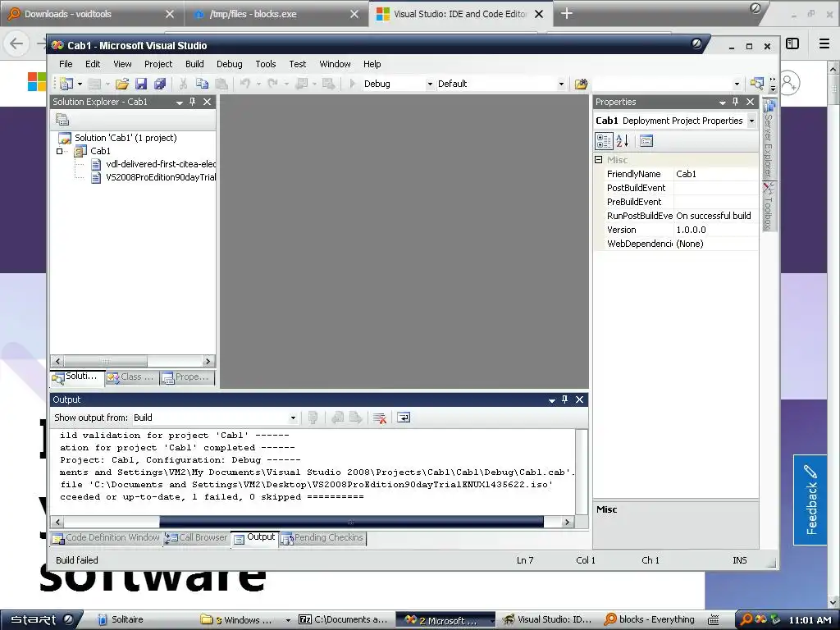Click the Output horizontal scrollbar thumb
The height and width of the screenshot is (630, 840).
(351, 522)
